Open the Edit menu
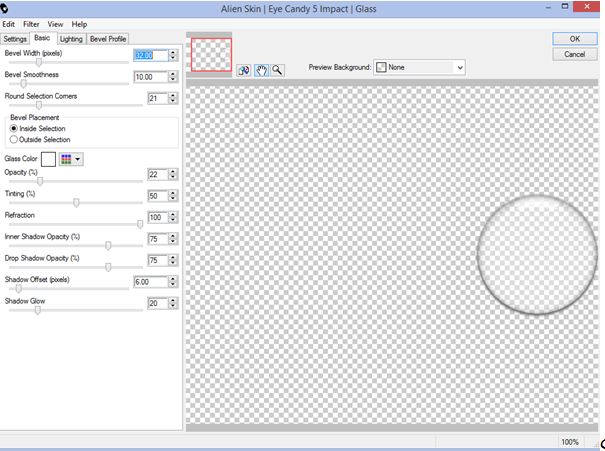The width and height of the screenshot is (605, 451). (8, 24)
